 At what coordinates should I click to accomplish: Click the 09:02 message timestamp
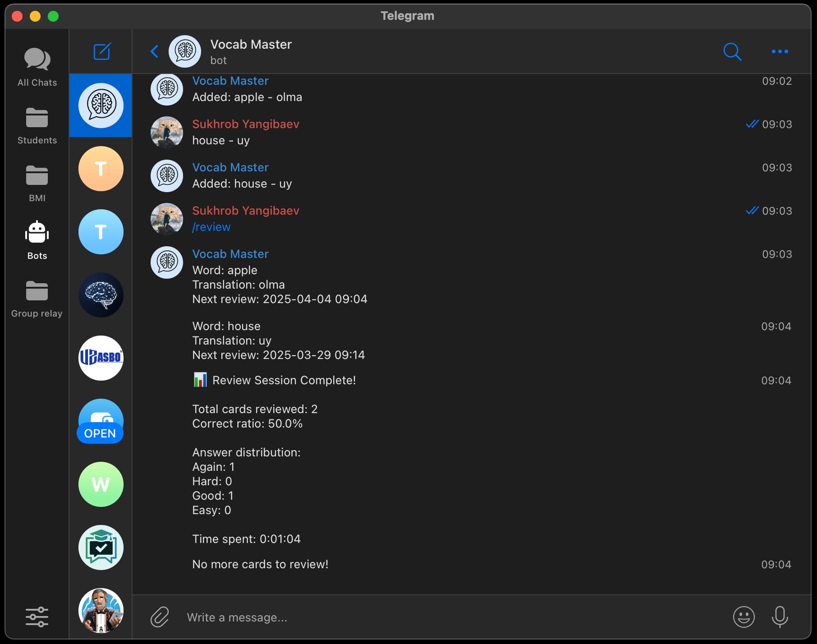(x=777, y=81)
